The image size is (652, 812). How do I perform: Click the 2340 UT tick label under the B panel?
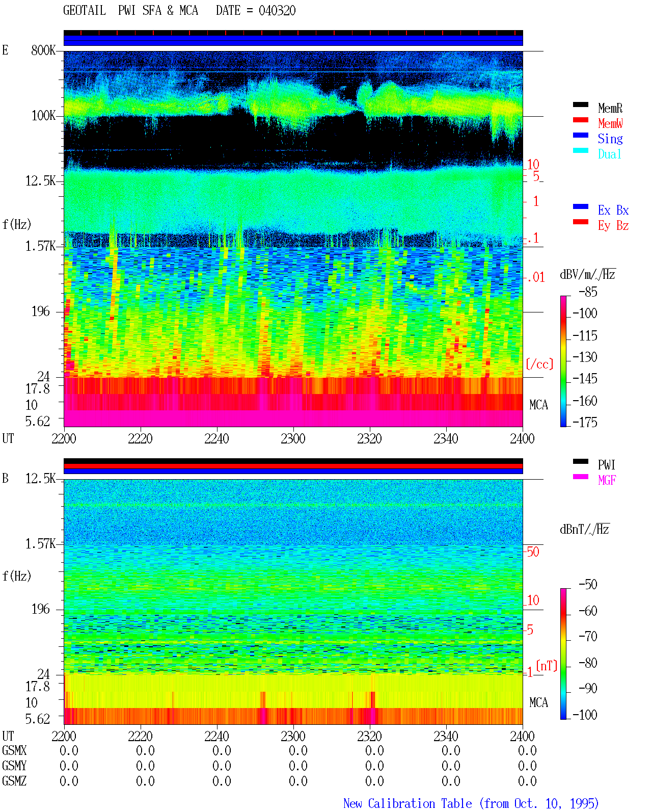point(446,737)
